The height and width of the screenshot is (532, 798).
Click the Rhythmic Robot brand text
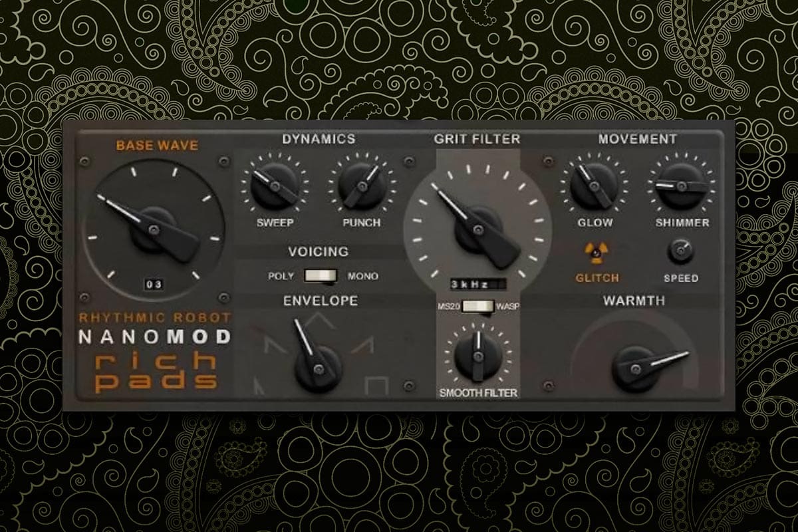(x=155, y=318)
